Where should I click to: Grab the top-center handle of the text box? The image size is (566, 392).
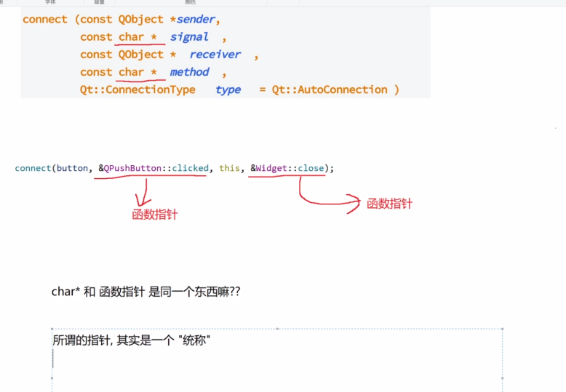point(277,329)
